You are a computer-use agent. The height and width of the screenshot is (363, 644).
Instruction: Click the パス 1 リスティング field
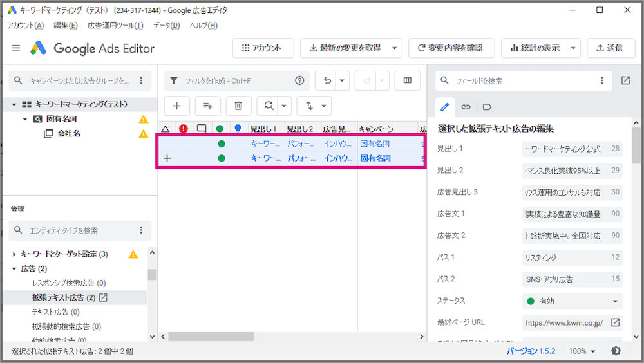(x=573, y=257)
